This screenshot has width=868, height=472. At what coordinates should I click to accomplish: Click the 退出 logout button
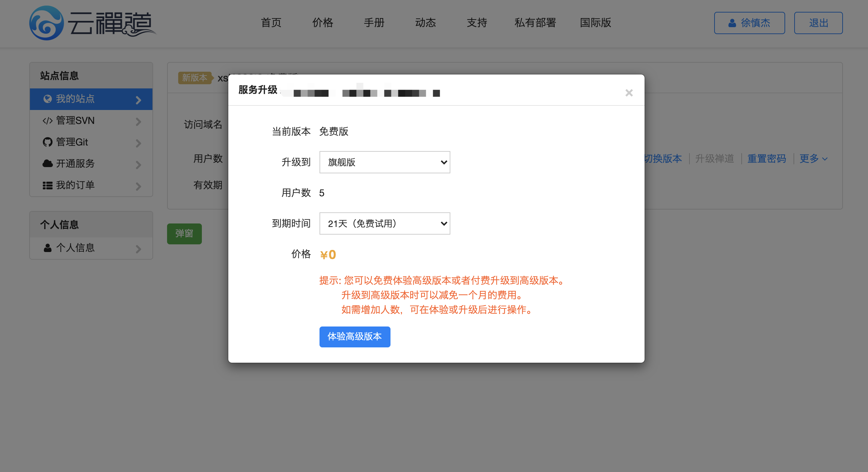(x=818, y=23)
